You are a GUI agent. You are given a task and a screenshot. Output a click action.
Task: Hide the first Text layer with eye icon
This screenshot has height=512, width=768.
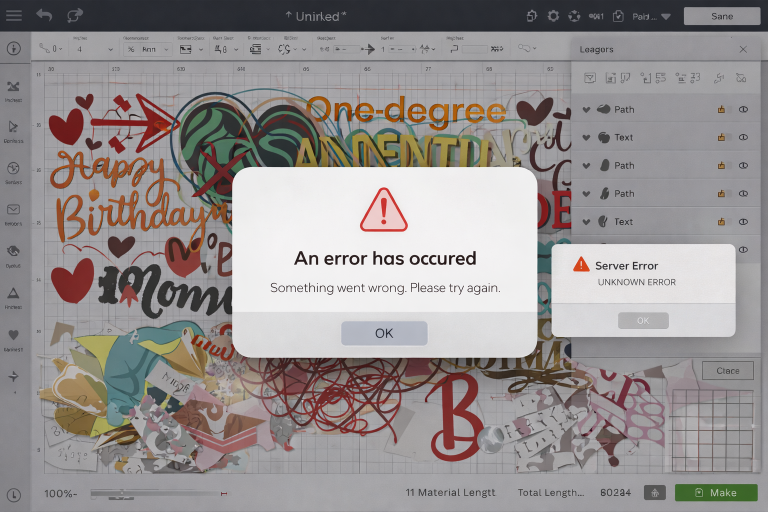coord(743,138)
